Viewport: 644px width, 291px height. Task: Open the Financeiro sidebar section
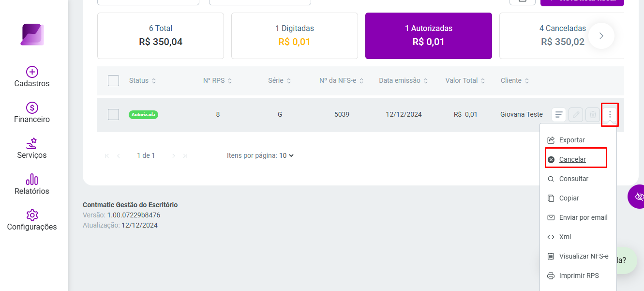pos(32,113)
